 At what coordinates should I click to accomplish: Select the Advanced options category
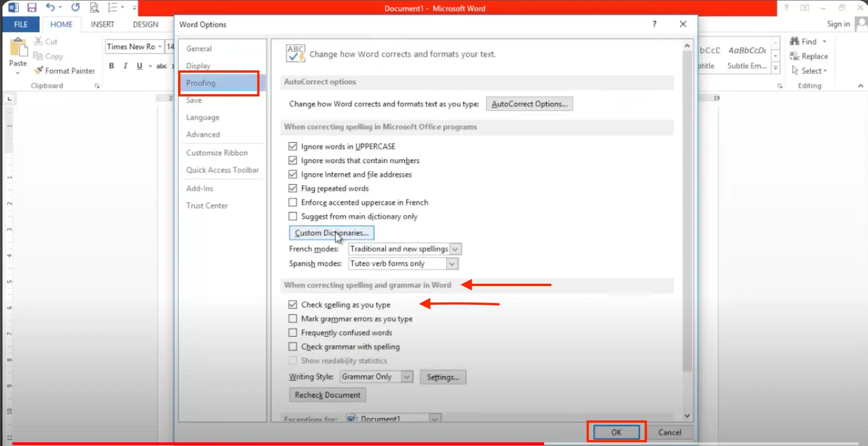click(222, 134)
